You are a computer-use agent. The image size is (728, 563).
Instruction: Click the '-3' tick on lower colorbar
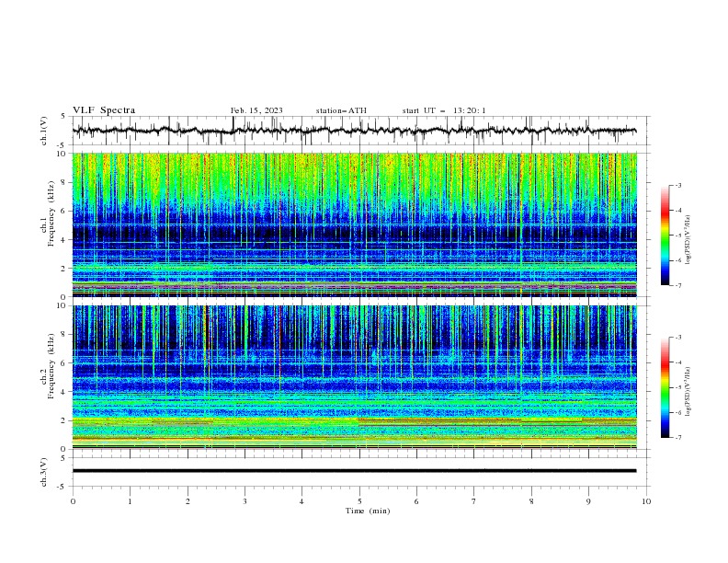678,338
